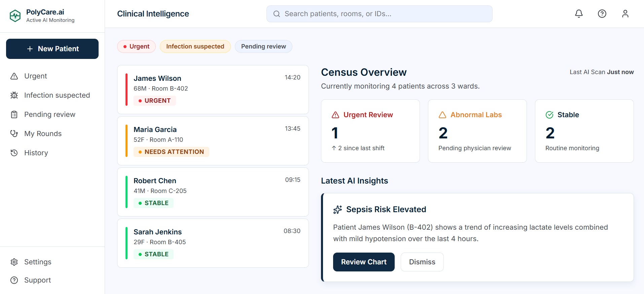Screen dimensions: 644x294
Task: Open My Rounds in the sidebar
Action: [x=43, y=134]
